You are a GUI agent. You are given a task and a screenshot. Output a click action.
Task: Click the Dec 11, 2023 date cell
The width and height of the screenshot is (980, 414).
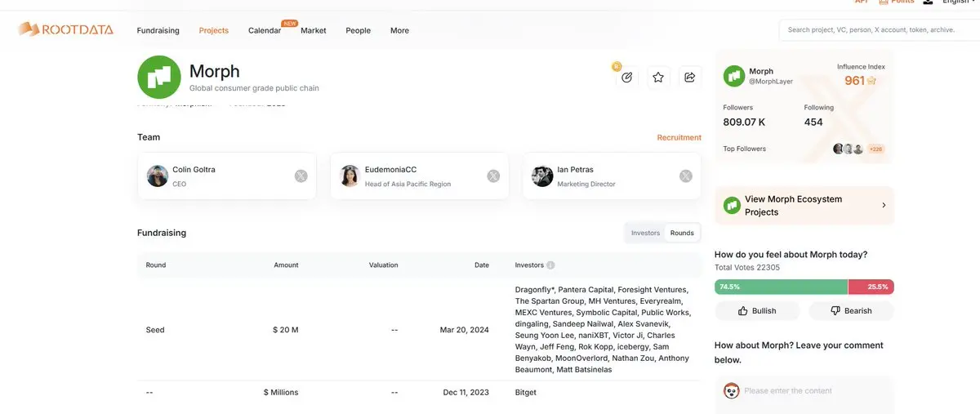pos(466,393)
